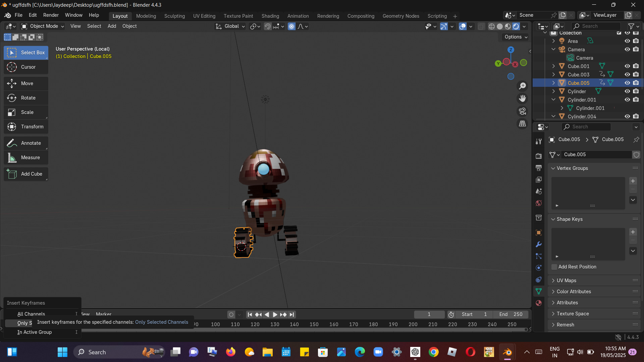Open the World properties tab
Image resolution: width=644 pixels, height=362 pixels.
539,203
